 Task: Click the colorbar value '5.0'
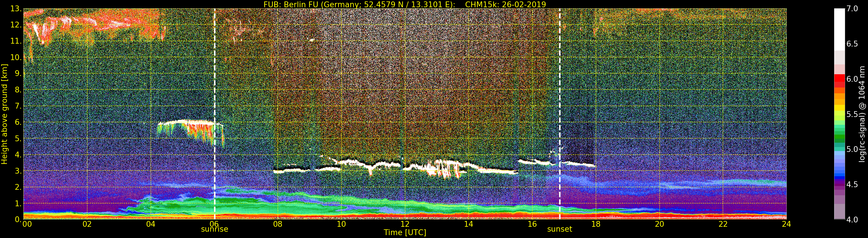tap(852, 149)
